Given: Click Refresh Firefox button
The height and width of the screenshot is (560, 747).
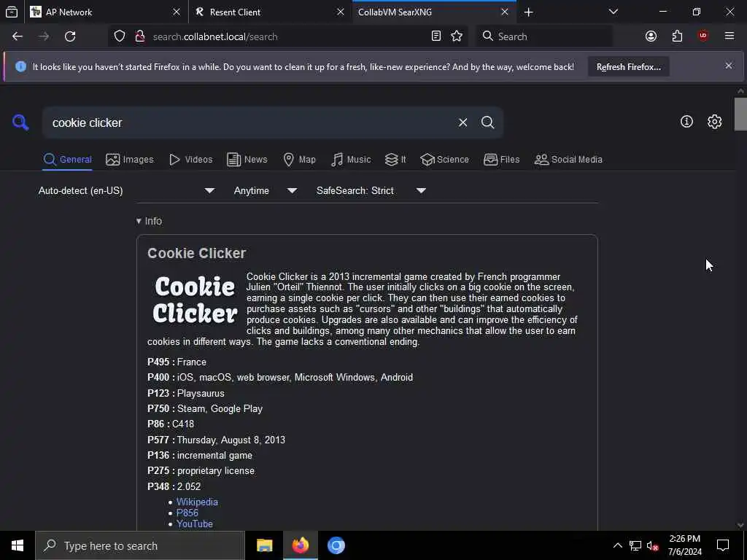Looking at the screenshot, I should coord(628,66).
